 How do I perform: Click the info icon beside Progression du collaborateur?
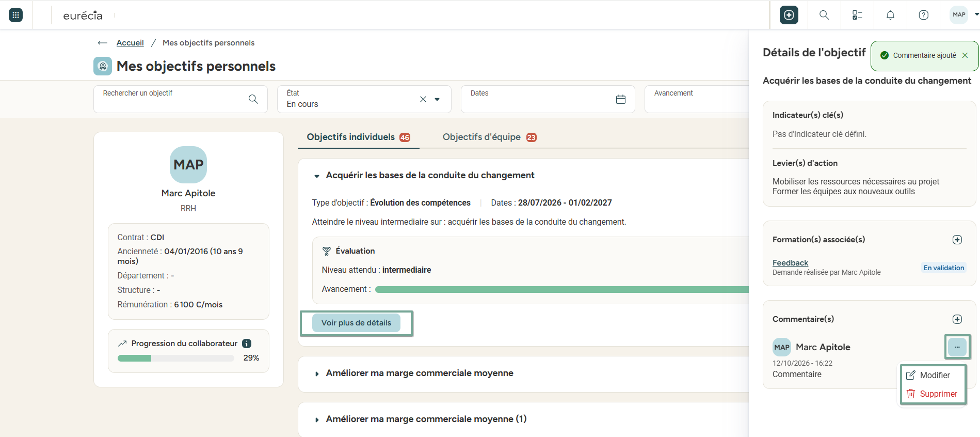click(x=247, y=344)
